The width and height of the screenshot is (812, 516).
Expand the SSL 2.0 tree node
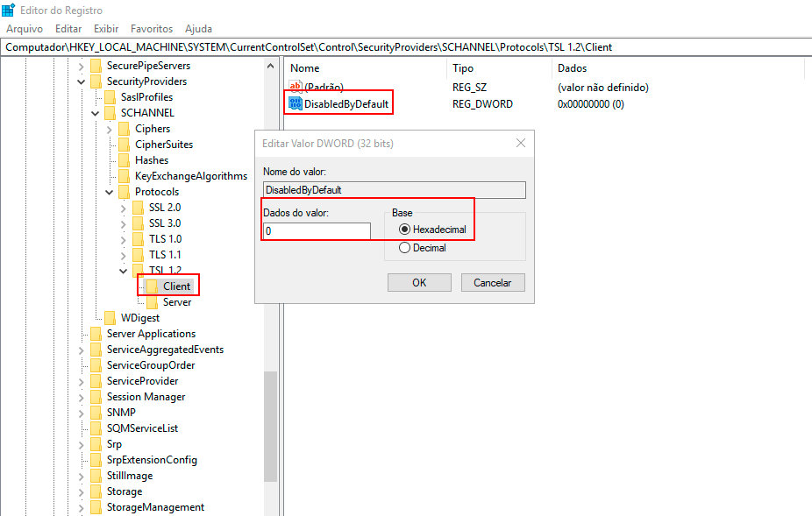[x=124, y=208]
